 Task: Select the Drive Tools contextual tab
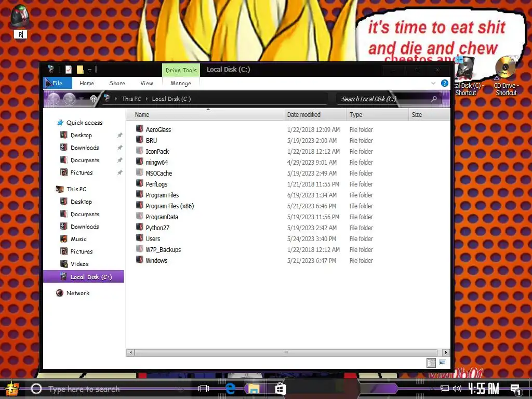[x=181, y=70]
